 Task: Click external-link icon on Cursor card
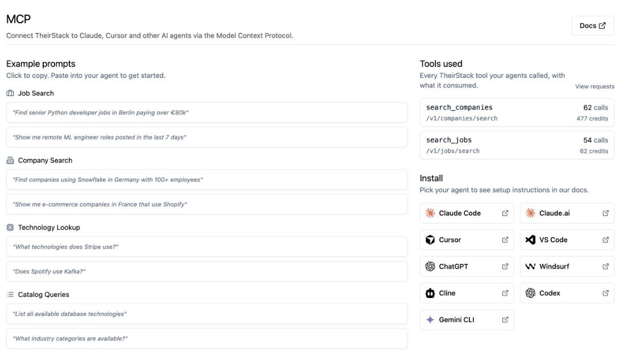click(505, 240)
